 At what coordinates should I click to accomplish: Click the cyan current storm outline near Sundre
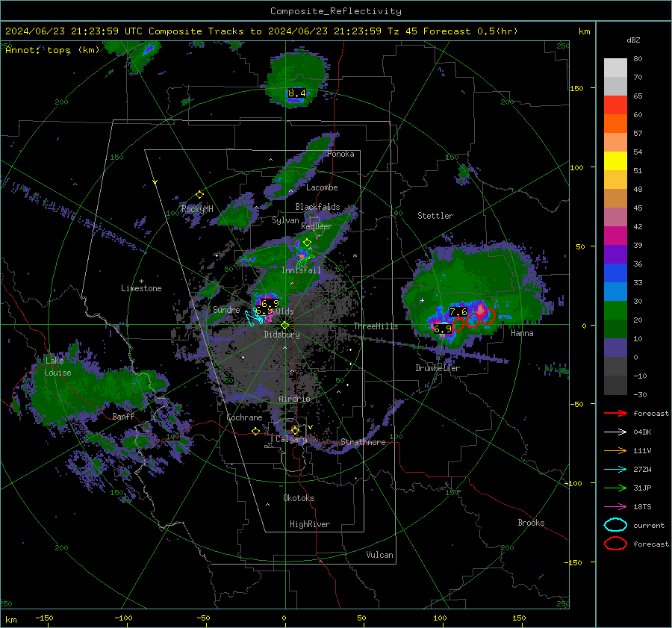253,317
